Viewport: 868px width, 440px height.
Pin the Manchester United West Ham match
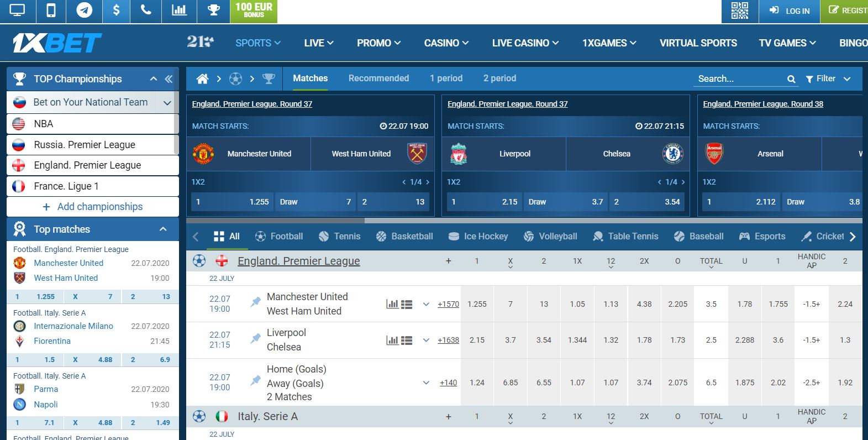pos(255,302)
